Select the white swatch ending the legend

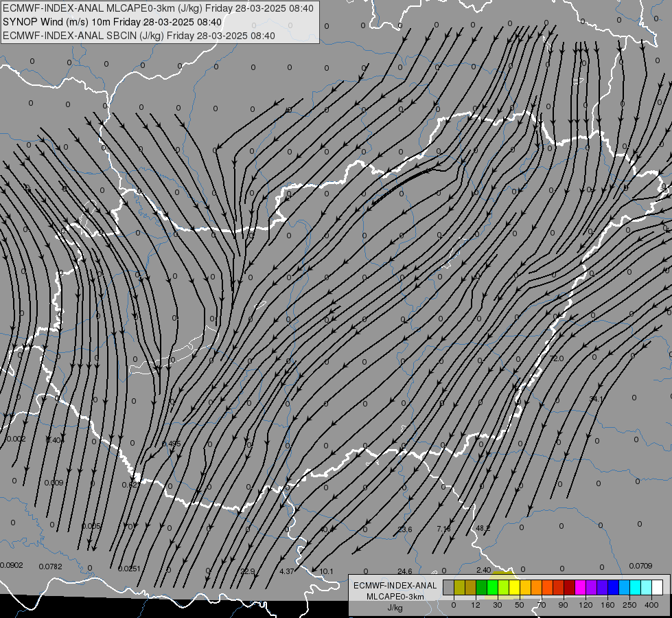pos(658,587)
